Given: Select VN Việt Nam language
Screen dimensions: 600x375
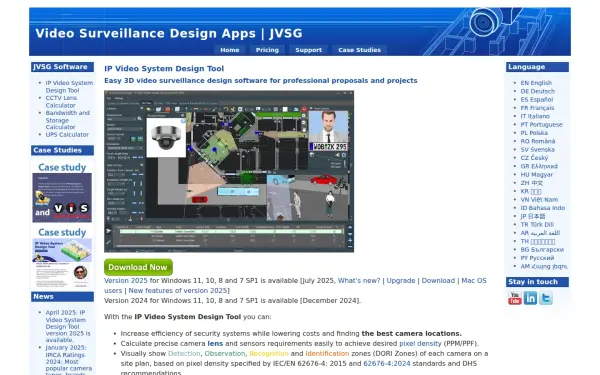Looking at the screenshot, I should (x=539, y=200).
